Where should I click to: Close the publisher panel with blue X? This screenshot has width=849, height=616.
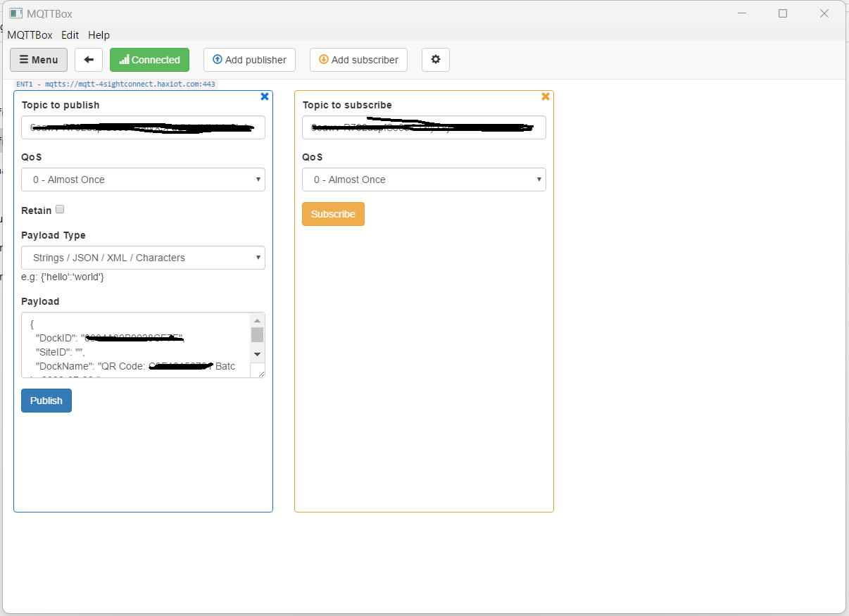[265, 96]
